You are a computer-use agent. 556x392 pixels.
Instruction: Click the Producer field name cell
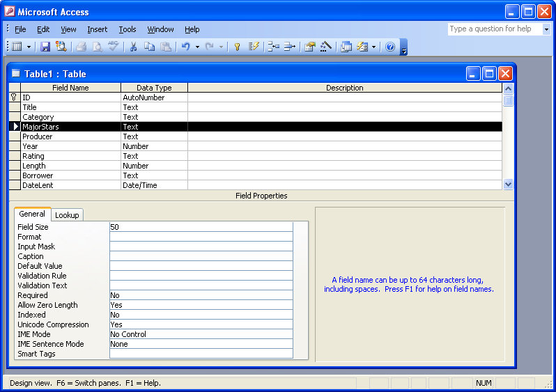pos(70,136)
